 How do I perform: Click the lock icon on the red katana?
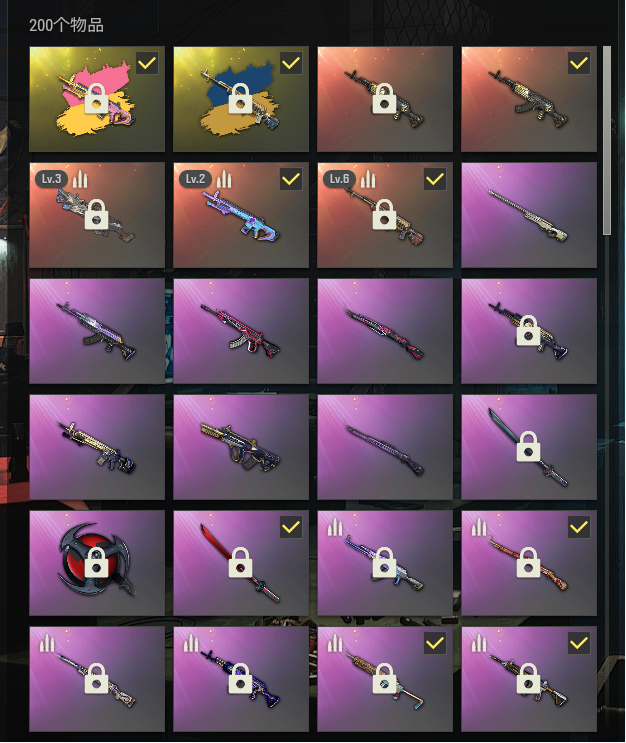(240, 562)
